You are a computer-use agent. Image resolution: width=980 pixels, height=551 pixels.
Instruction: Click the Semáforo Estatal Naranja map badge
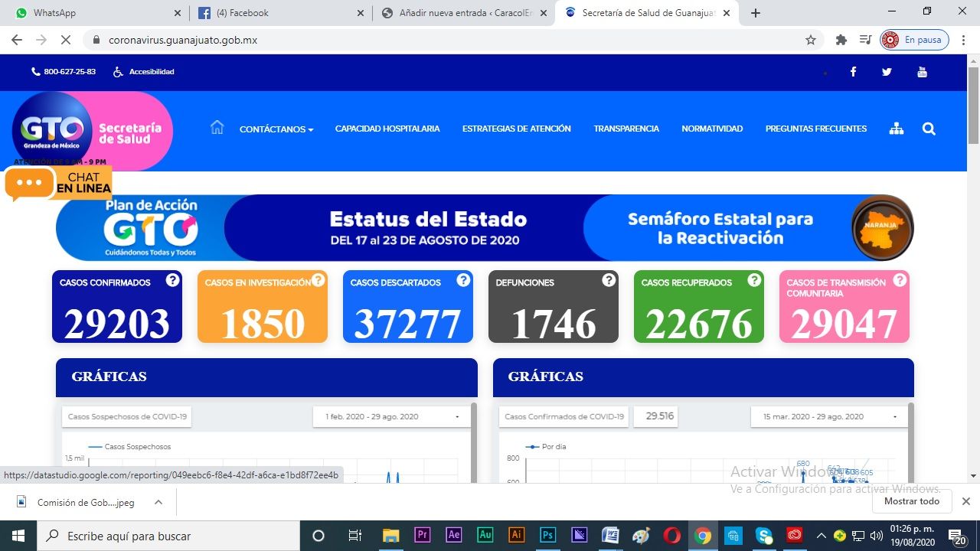coord(882,227)
